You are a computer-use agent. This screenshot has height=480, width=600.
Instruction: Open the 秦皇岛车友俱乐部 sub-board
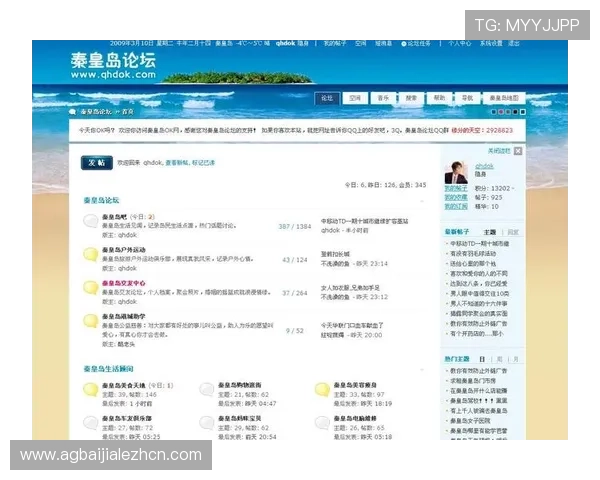127,418
